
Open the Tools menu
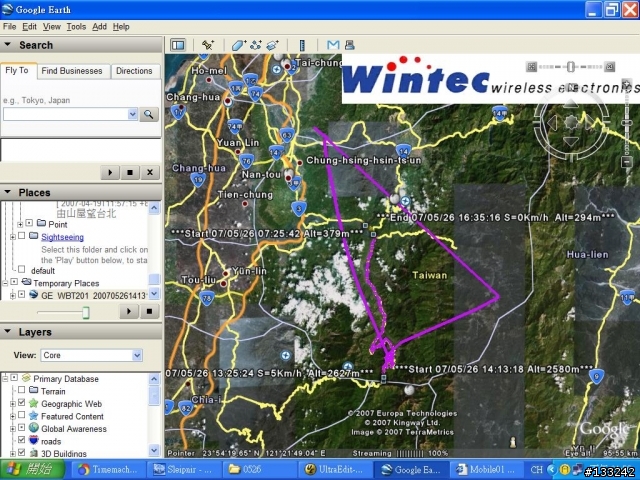(76, 27)
